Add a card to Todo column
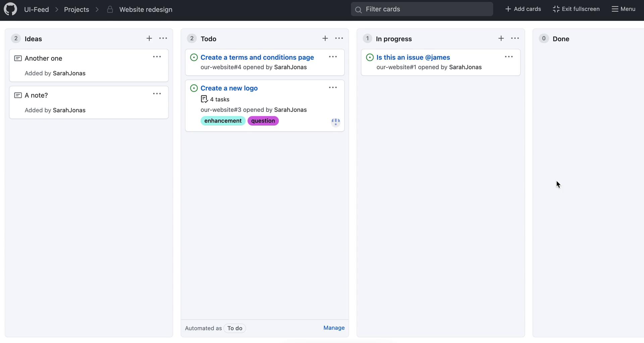 pyautogui.click(x=325, y=39)
